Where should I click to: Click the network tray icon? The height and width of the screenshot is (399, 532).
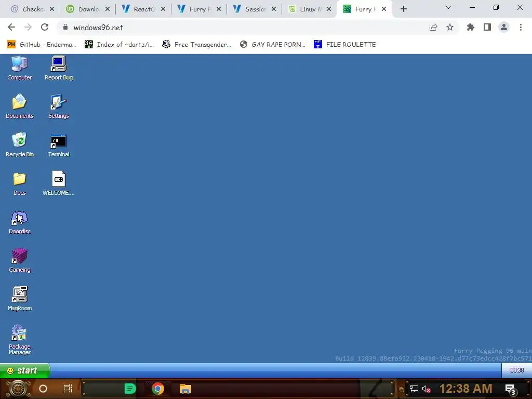point(414,389)
